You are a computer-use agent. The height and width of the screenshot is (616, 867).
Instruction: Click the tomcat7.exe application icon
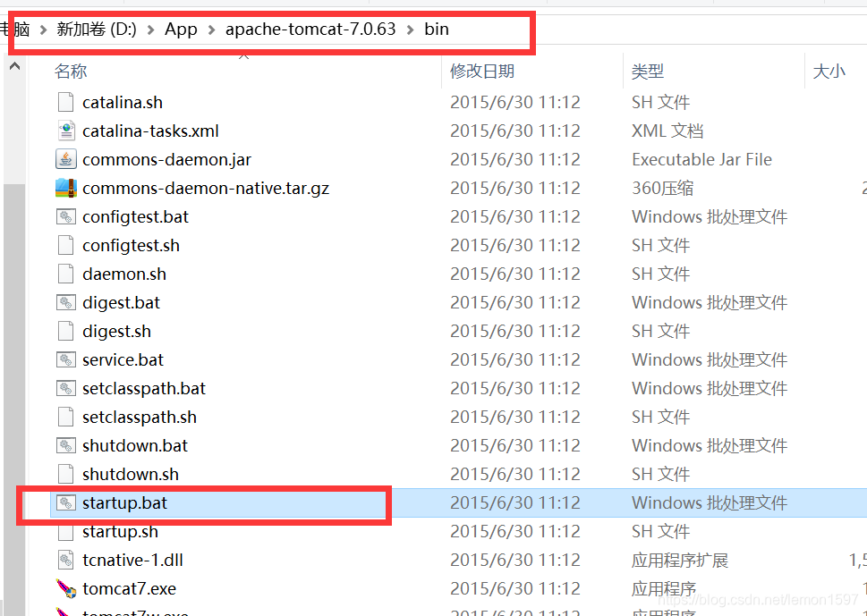tap(66, 589)
